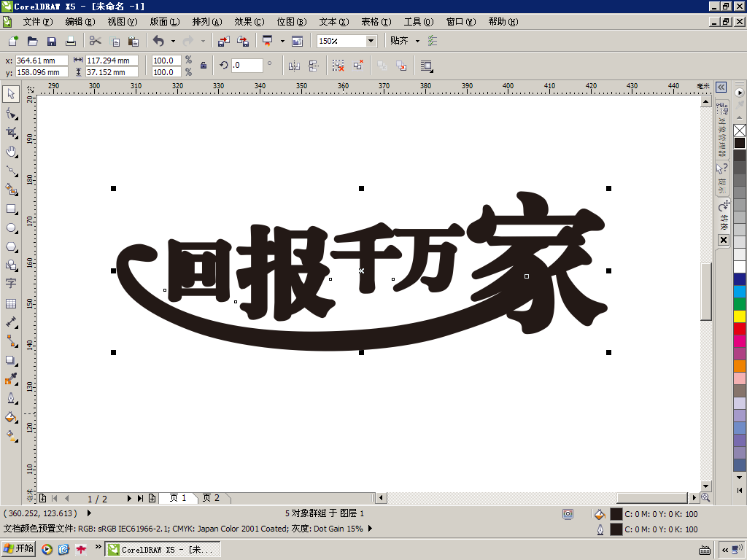Screen dimensions: 747x560
Task: Print the document
Action: pyautogui.click(x=71, y=41)
